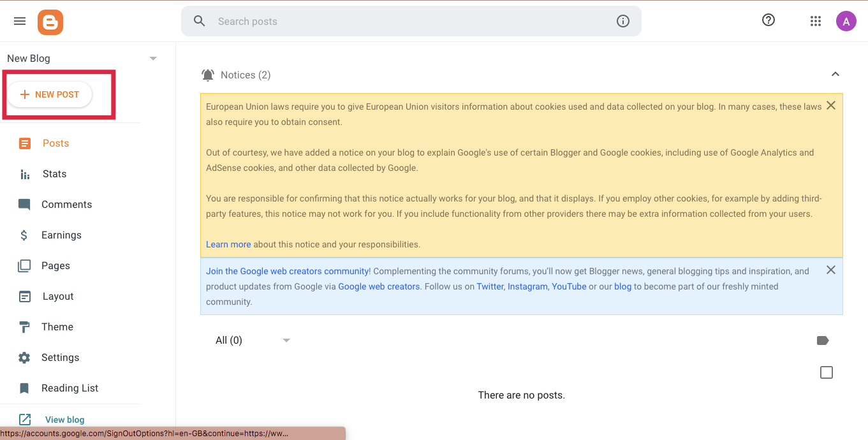Click the Layout panel icon

click(x=24, y=297)
